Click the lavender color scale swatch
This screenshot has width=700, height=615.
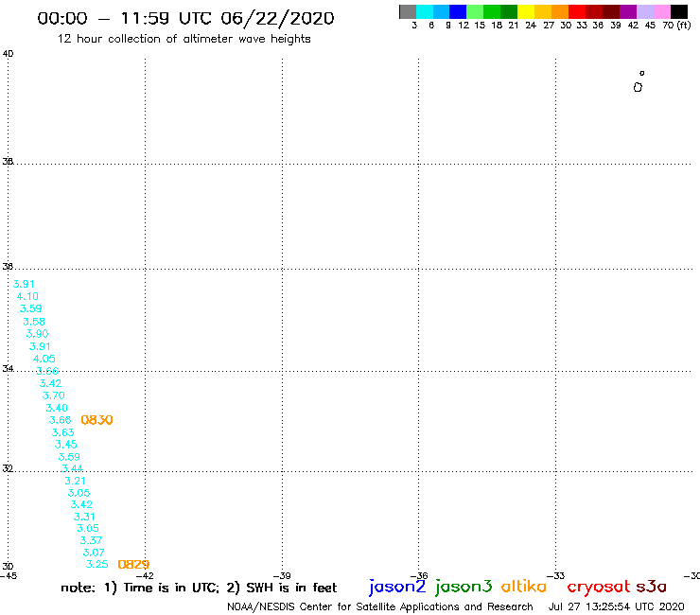pyautogui.click(x=644, y=11)
